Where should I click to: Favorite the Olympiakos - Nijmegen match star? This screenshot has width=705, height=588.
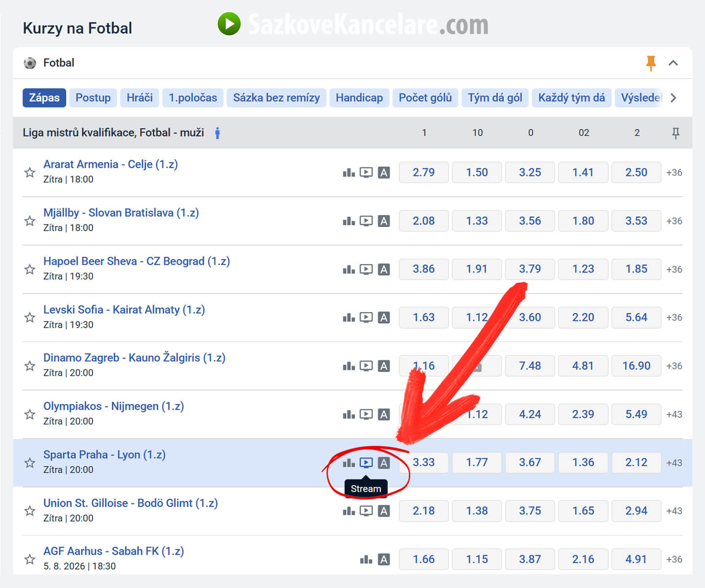[30, 414]
